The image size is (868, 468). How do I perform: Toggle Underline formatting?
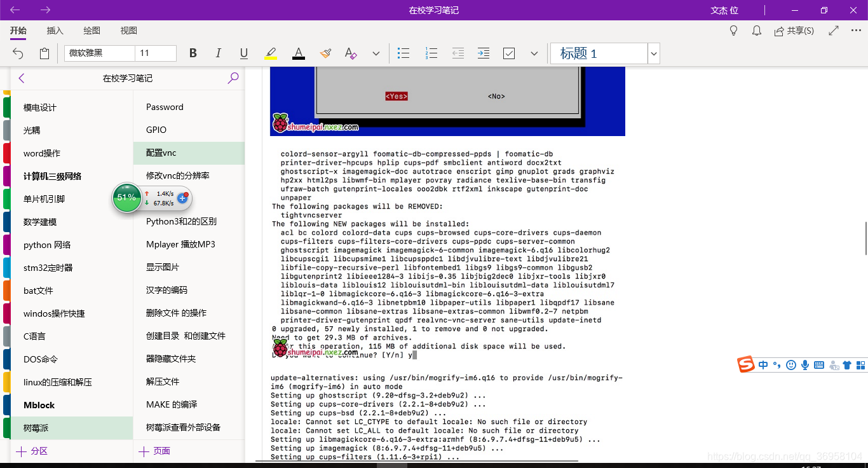pos(244,53)
